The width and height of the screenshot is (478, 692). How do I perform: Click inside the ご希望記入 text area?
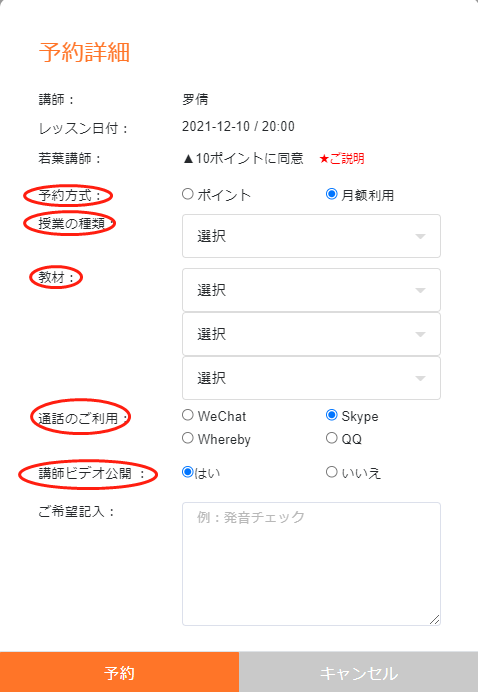[x=311, y=564]
